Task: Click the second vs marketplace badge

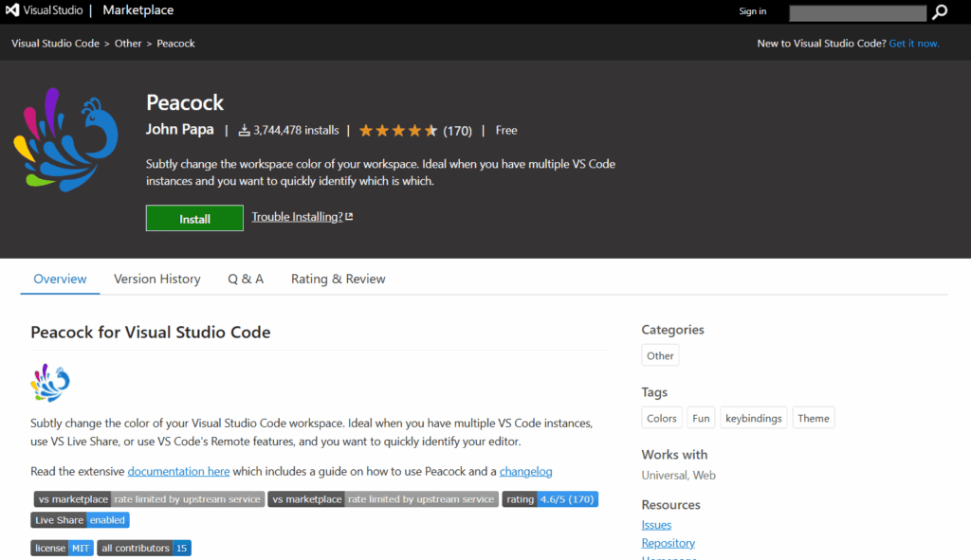Action: 383,499
